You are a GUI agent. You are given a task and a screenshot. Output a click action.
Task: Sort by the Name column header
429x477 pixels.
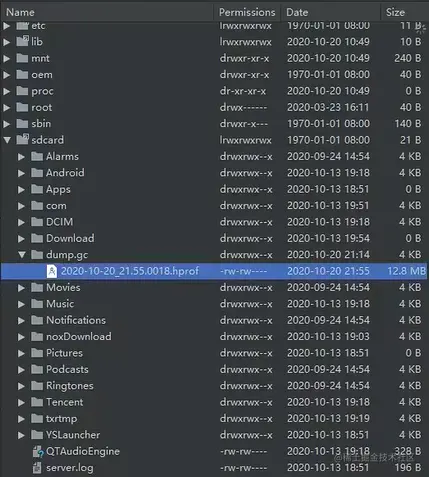[x=107, y=12]
